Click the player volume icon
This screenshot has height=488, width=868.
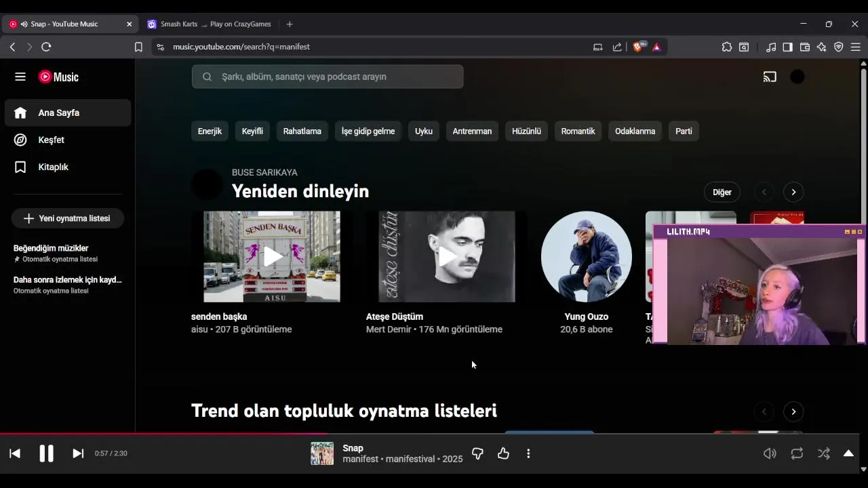[770, 453]
